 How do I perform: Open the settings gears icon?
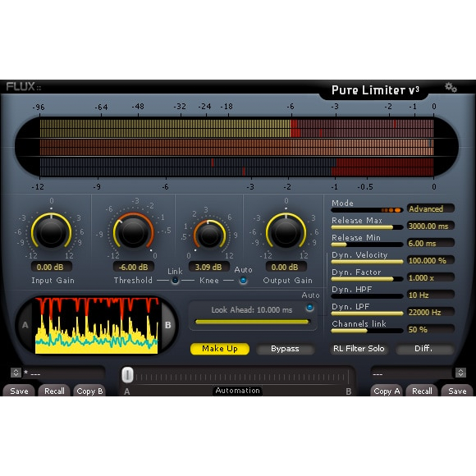point(451,88)
